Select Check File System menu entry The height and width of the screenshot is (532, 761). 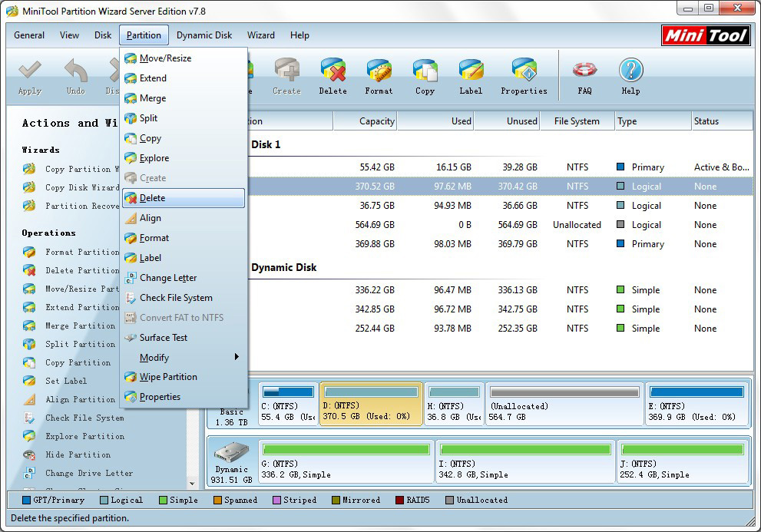(184, 298)
